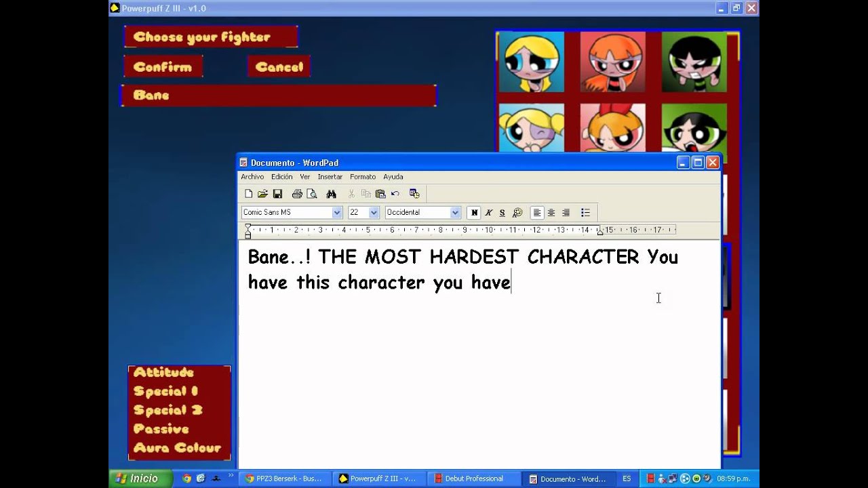This screenshot has height=488, width=868.
Task: Open the Ver menu
Action: [305, 177]
